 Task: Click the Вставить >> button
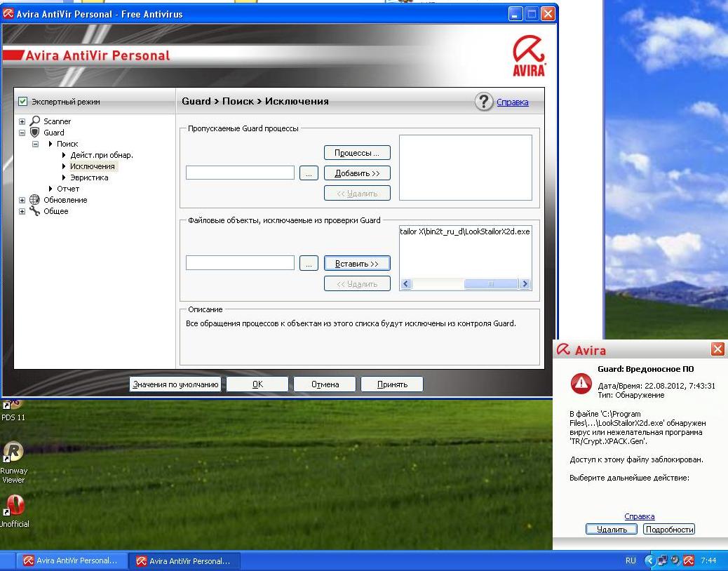click(357, 263)
